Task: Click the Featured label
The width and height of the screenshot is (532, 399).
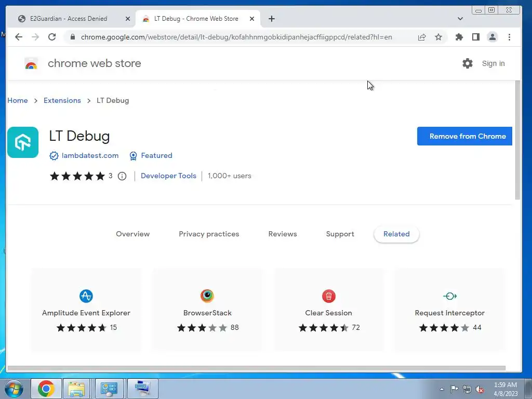Action: 156,155
